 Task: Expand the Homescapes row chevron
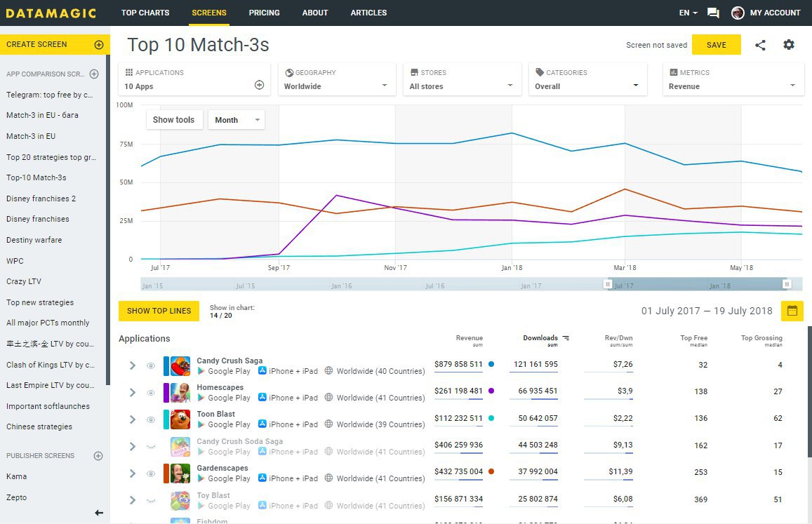(132, 393)
